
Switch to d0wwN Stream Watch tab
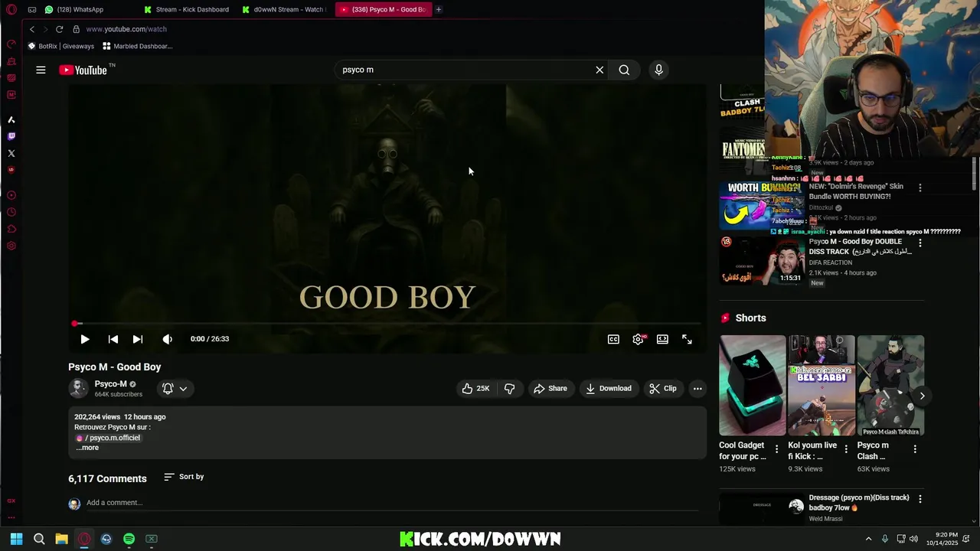click(283, 9)
